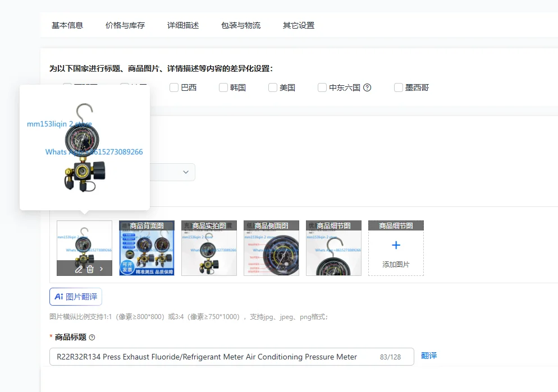Move first image right with arrow icon

pos(102,269)
